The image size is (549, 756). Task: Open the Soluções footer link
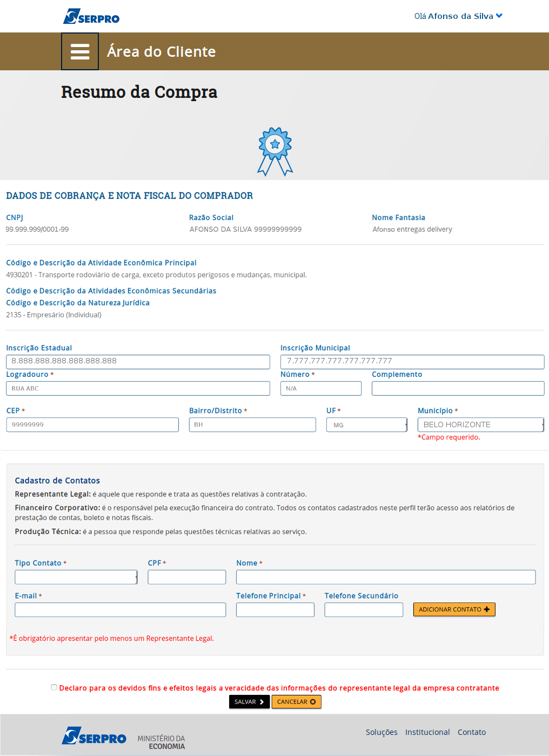tap(381, 732)
